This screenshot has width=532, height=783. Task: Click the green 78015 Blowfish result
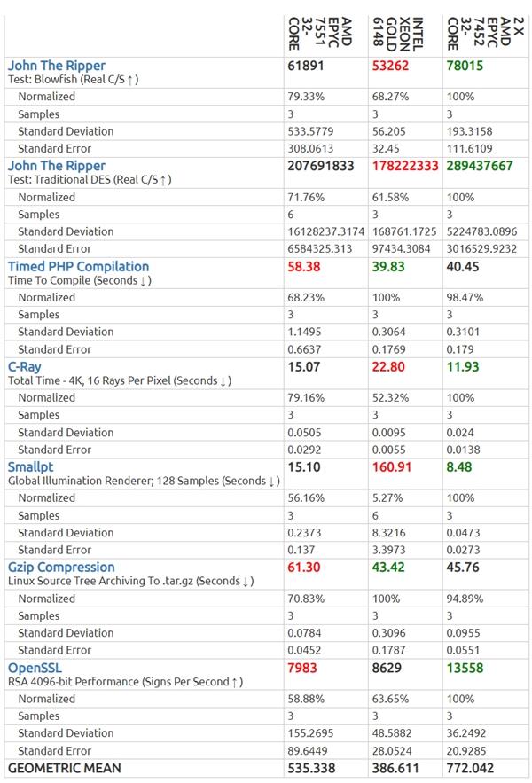click(x=465, y=66)
